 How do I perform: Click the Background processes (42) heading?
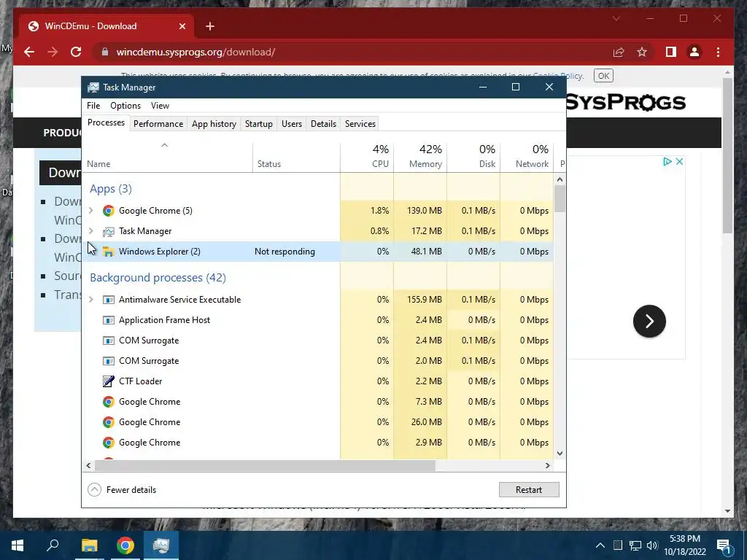pos(158,278)
